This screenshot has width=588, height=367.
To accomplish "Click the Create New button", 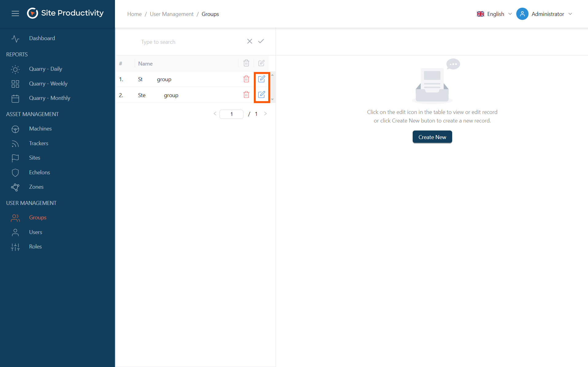I will click(432, 137).
